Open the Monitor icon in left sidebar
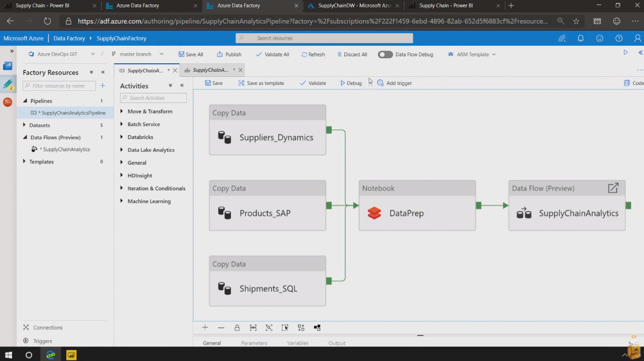The height and width of the screenshot is (361, 644). (8, 102)
